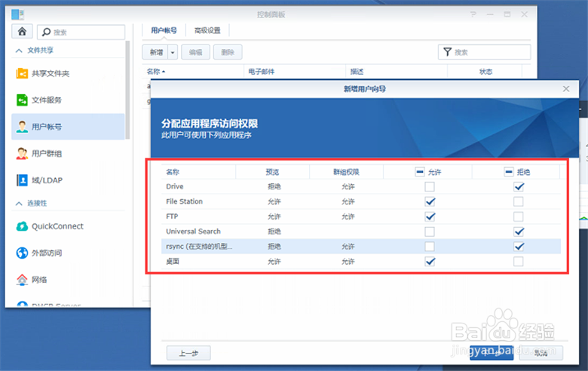Select the 桌面 row name
Screen dimensions: 588x371
(x=173, y=262)
